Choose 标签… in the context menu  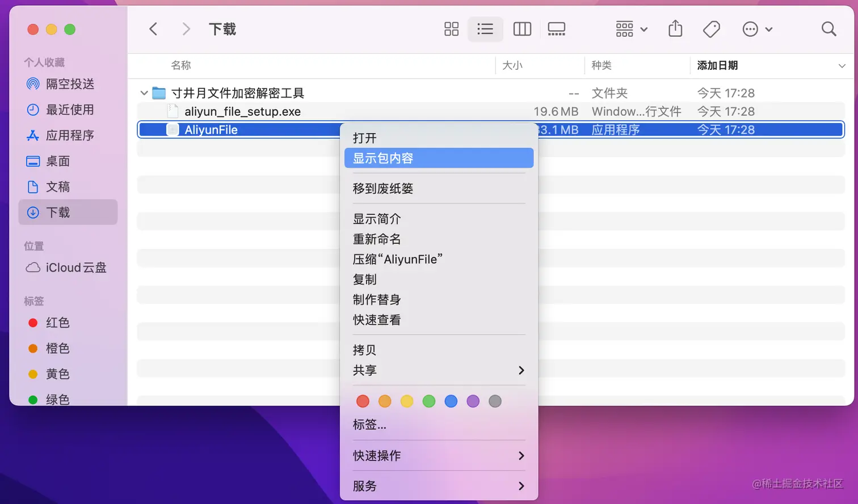pyautogui.click(x=439, y=424)
